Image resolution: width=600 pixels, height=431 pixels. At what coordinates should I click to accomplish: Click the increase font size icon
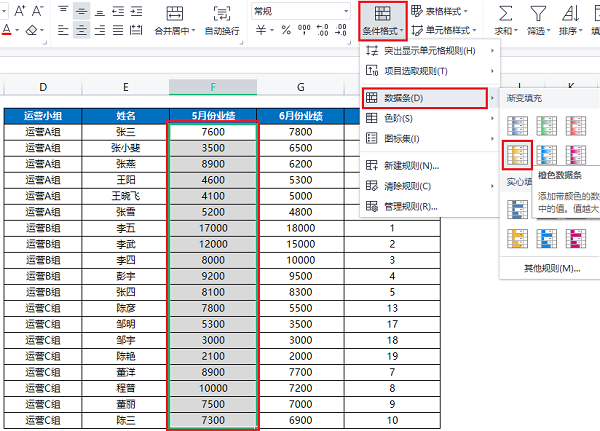click(20, 11)
